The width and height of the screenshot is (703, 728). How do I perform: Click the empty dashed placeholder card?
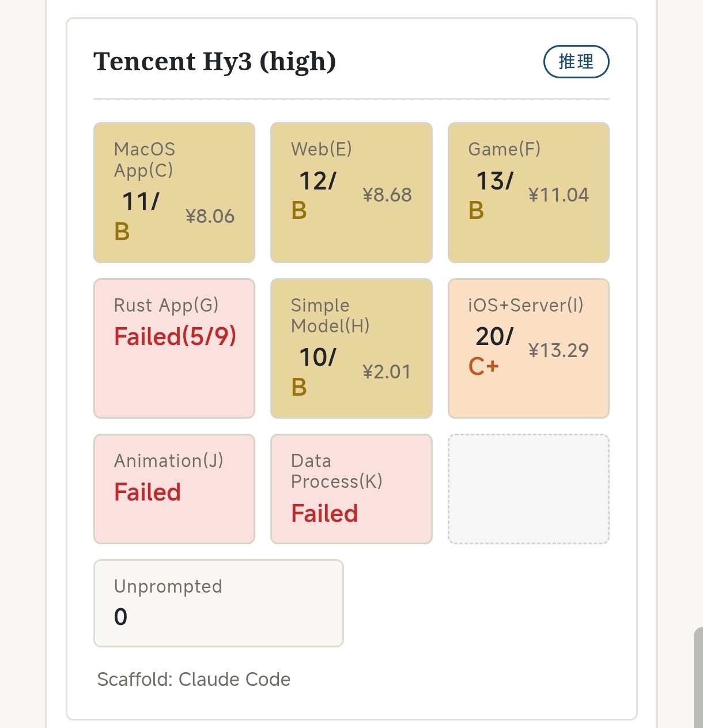[528, 489]
